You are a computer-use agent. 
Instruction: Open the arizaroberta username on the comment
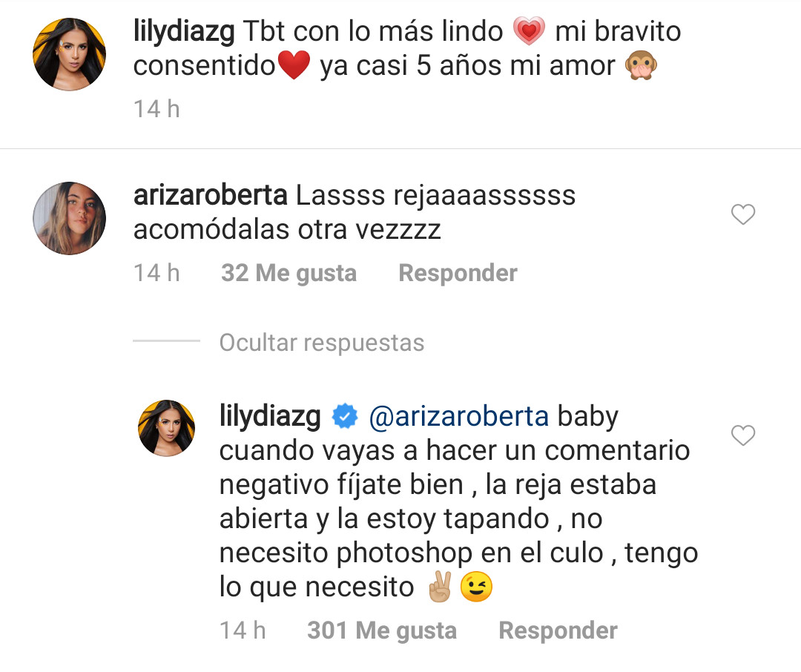coord(210,195)
